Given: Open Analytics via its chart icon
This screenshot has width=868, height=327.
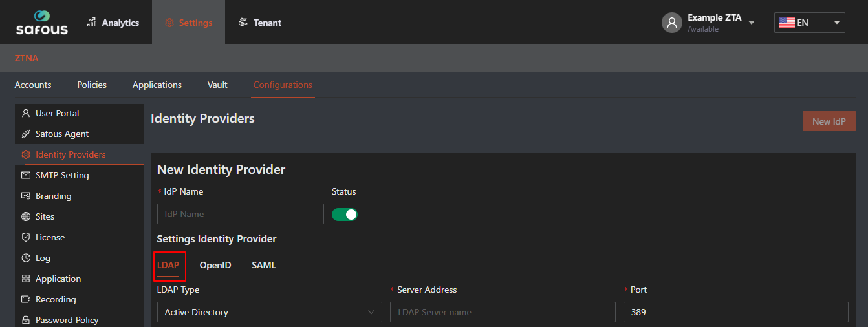Looking at the screenshot, I should [92, 23].
